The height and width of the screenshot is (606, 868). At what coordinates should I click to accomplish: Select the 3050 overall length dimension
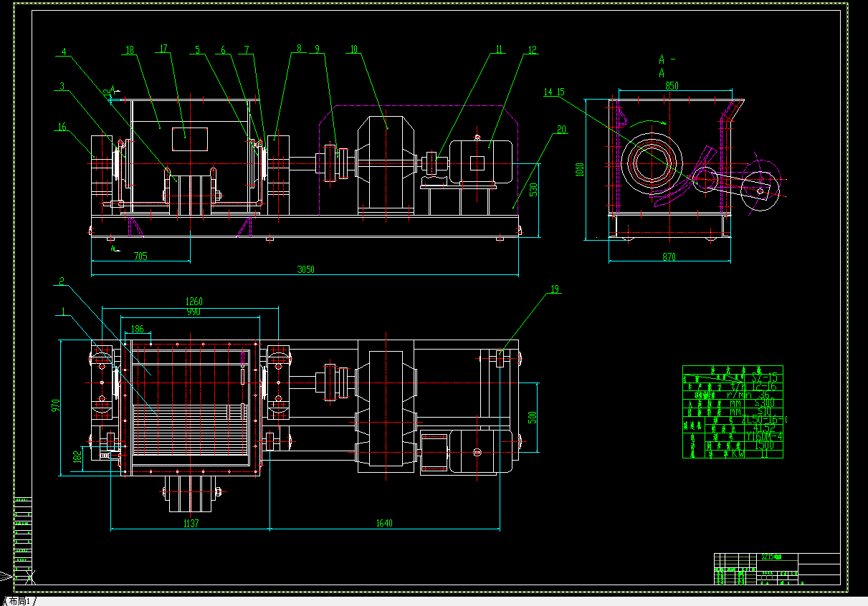[x=306, y=269]
